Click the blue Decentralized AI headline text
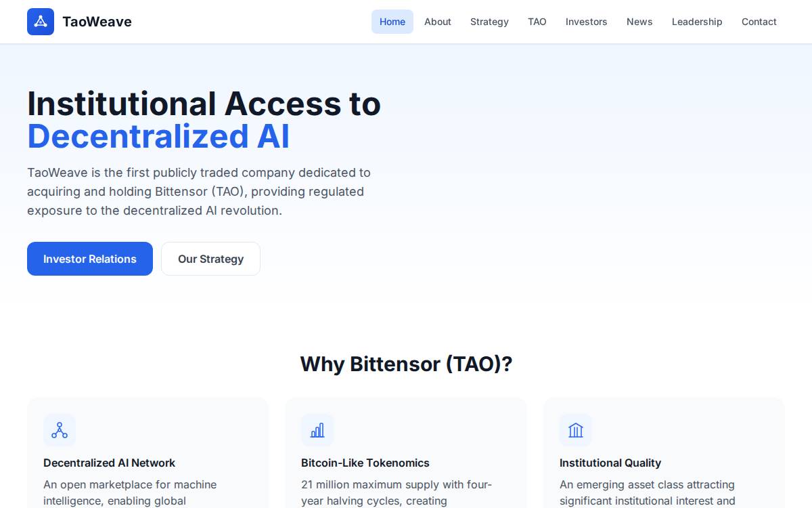The height and width of the screenshot is (508, 812). coord(158,136)
